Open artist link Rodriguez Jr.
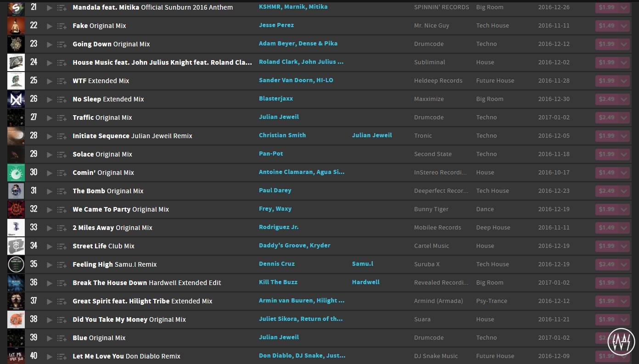 (279, 227)
